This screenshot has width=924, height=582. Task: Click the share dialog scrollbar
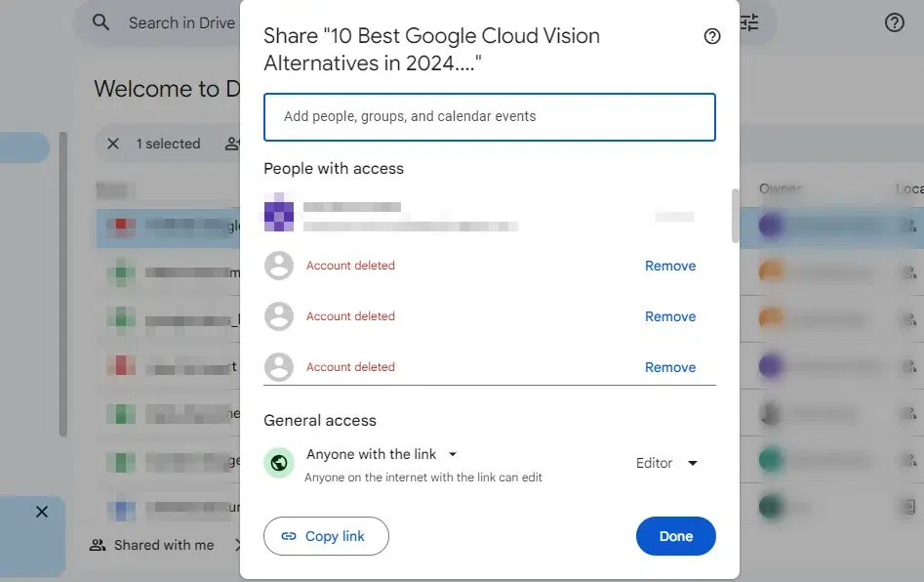click(x=735, y=216)
